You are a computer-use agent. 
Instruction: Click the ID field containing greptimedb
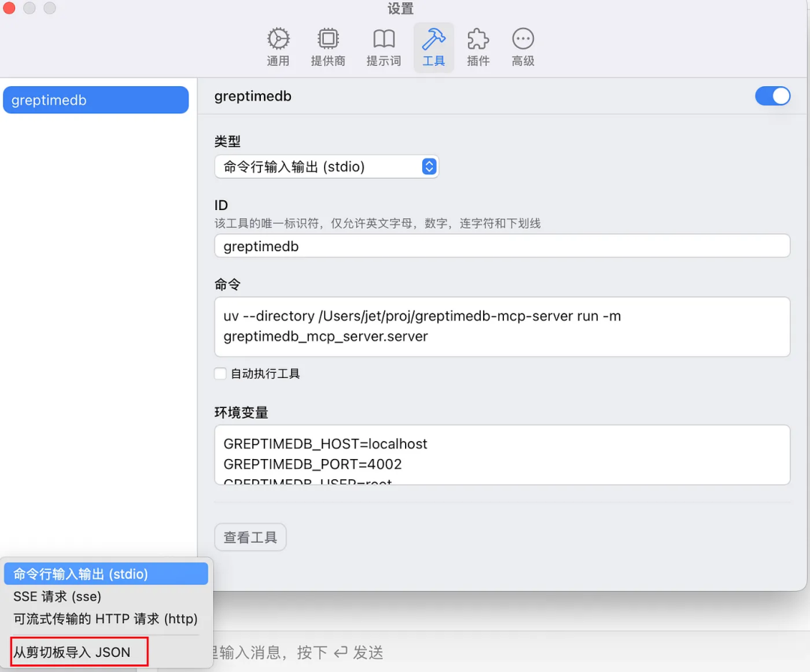pos(502,246)
